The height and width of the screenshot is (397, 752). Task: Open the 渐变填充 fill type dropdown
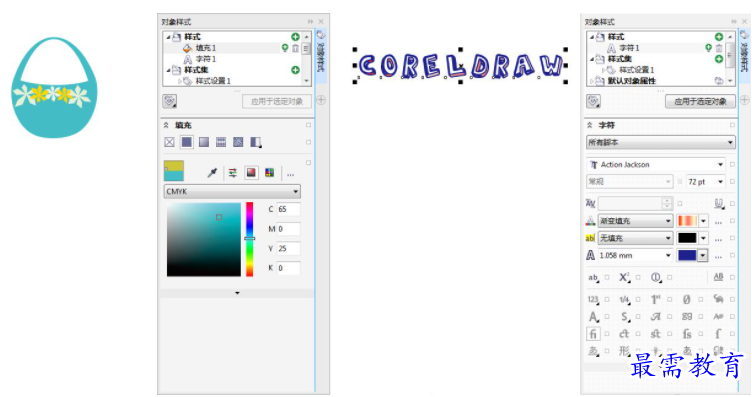(635, 221)
